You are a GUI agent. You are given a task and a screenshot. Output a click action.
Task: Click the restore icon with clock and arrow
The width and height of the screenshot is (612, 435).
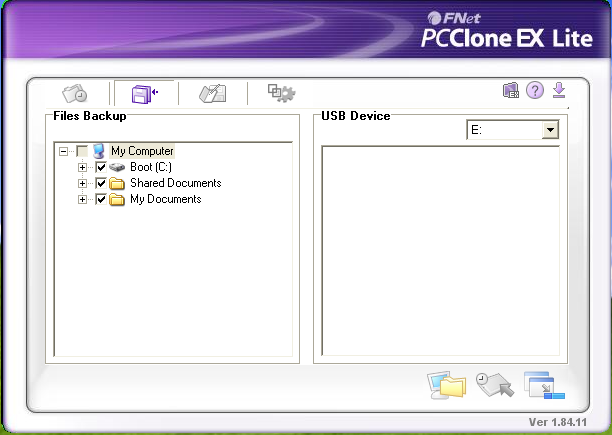coord(495,385)
